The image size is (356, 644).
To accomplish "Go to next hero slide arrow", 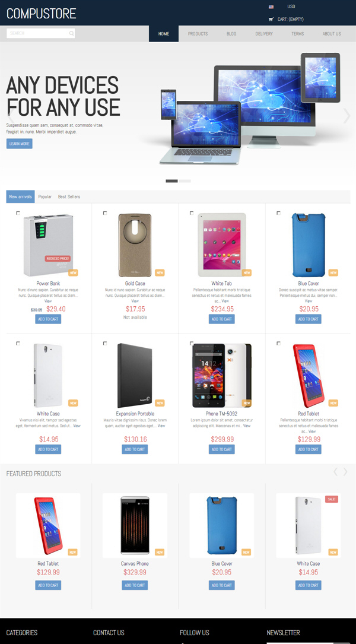I will point(346,116).
